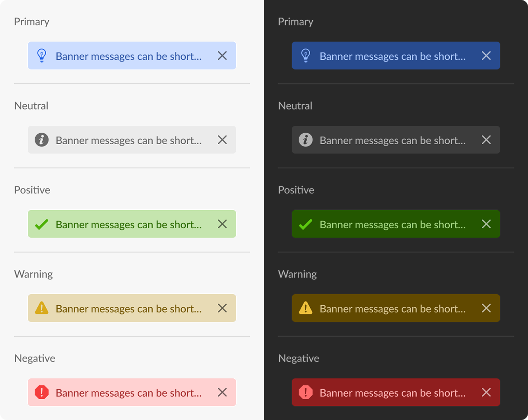This screenshot has height=420, width=528.
Task: Close the light green Positive banner
Action: coord(222,224)
